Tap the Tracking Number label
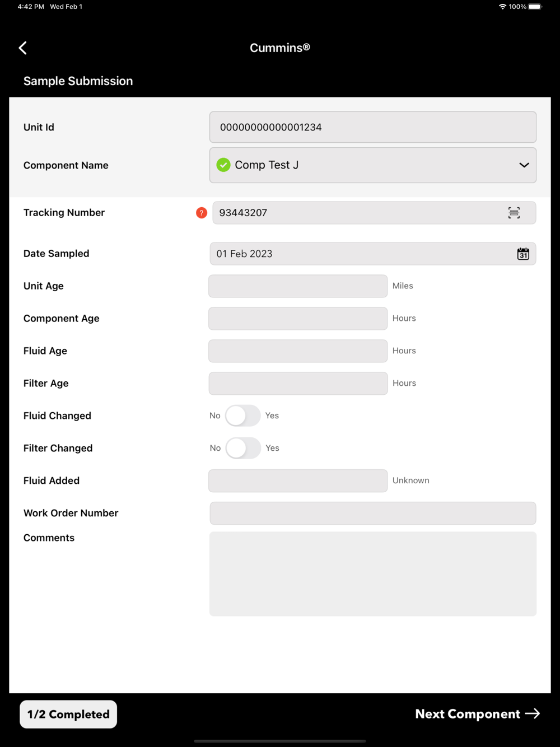560x747 pixels. 64,213
